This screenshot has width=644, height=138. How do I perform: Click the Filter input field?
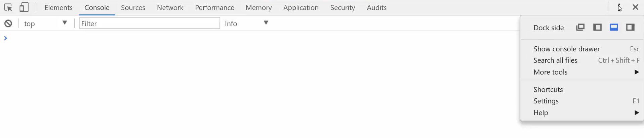click(x=150, y=23)
